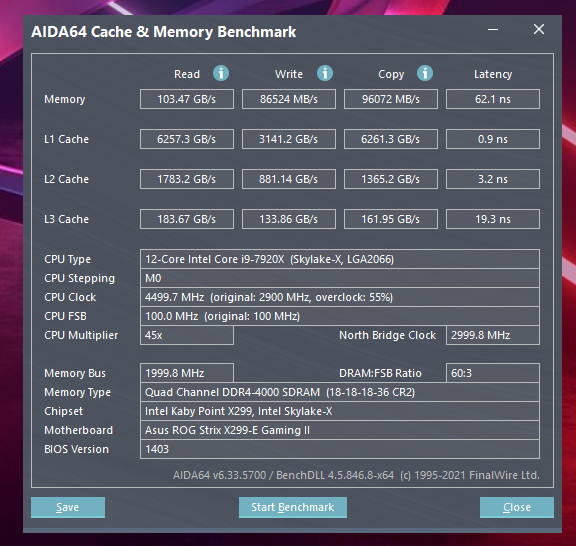The image size is (576, 546).
Task: Click the Memory Bus field 1999.8 MHz
Action: (187, 373)
